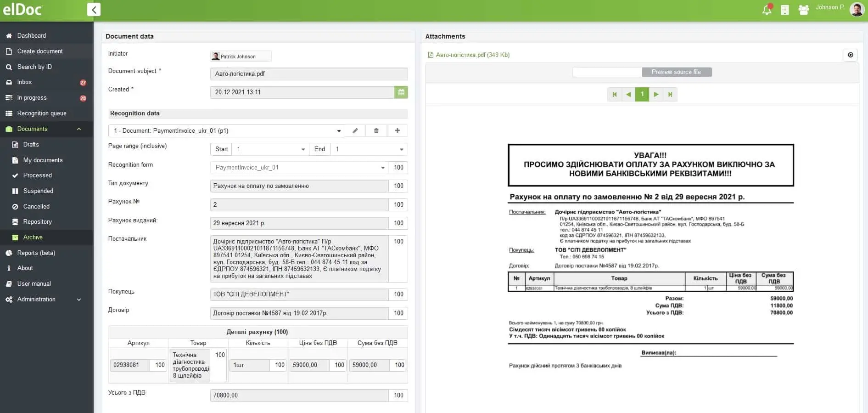Click the pencil edit icon for recognition document
This screenshot has height=413, width=868.
[355, 131]
